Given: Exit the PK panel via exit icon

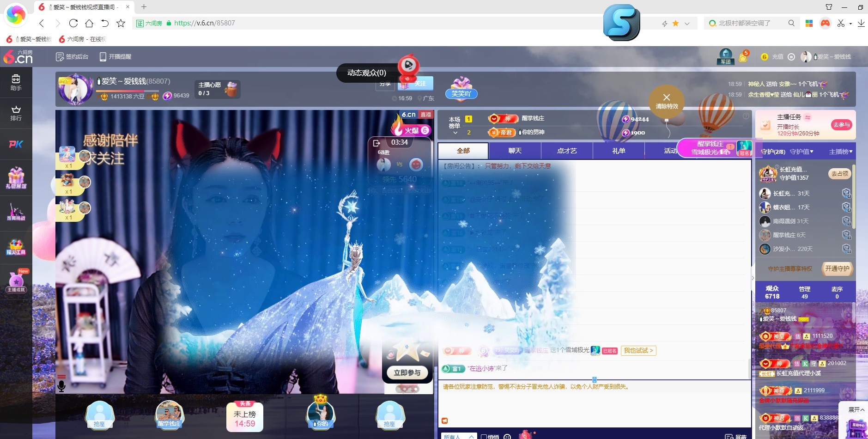Looking at the screenshot, I should (x=376, y=143).
